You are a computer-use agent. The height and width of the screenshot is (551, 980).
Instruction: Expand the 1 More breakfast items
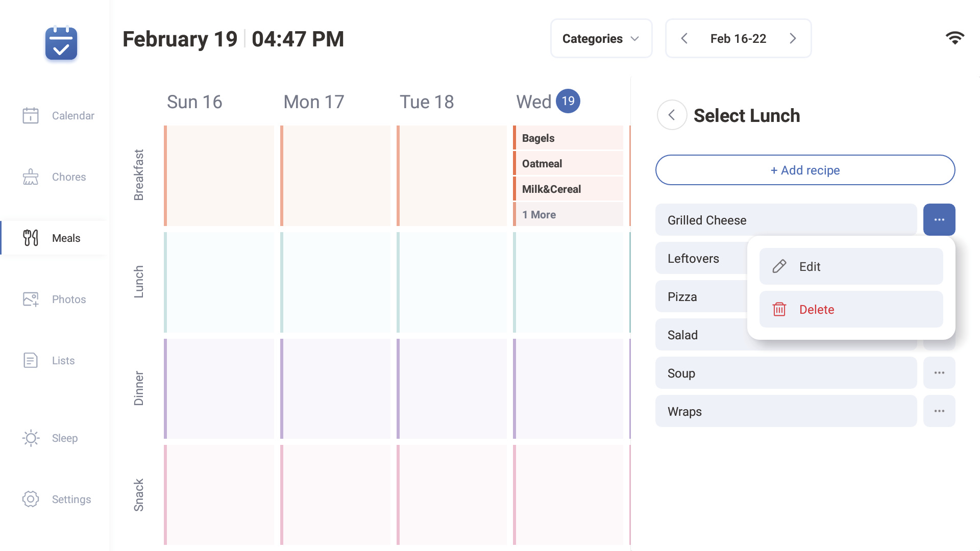568,215
